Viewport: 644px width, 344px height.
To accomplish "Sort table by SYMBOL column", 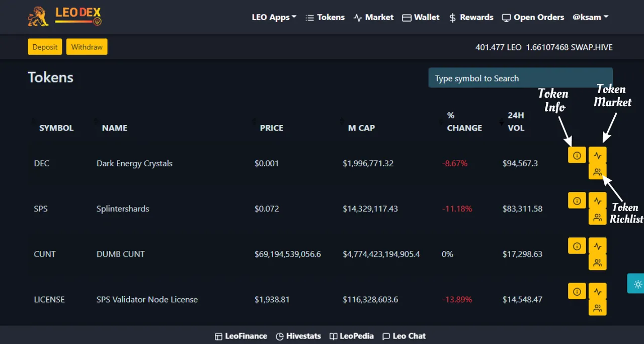I will [56, 128].
